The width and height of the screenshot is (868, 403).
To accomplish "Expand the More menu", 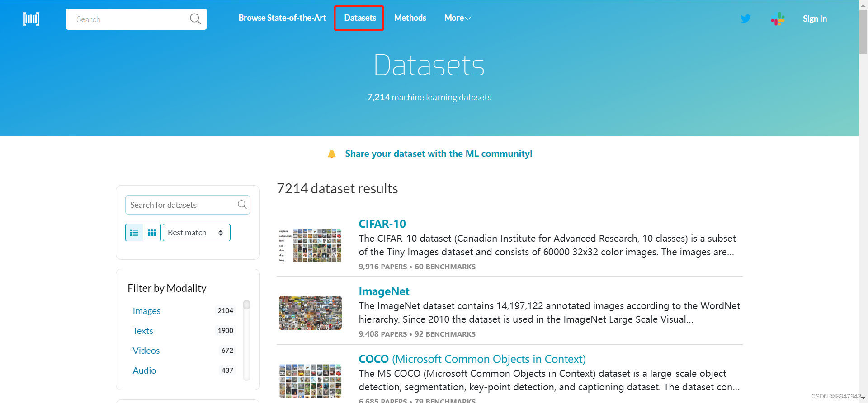I will (458, 18).
